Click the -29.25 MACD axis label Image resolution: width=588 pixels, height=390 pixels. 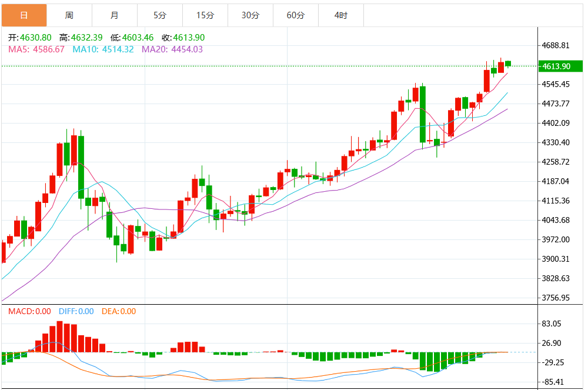coord(553,362)
